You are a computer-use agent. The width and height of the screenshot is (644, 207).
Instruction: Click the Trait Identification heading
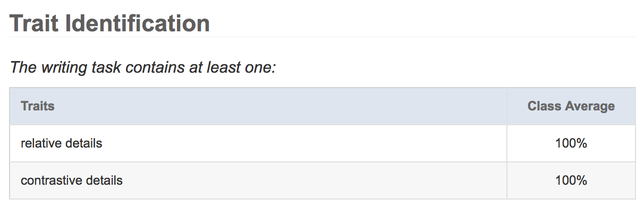(109, 23)
